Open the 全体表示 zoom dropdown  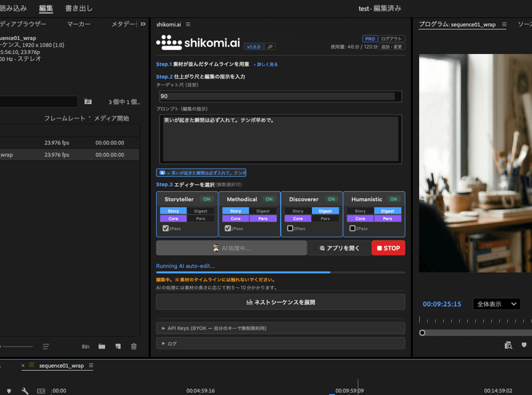[x=497, y=304]
